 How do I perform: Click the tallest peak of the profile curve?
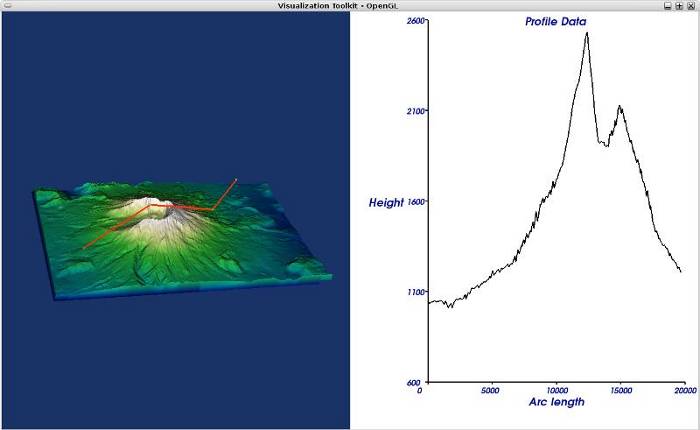click(x=587, y=33)
